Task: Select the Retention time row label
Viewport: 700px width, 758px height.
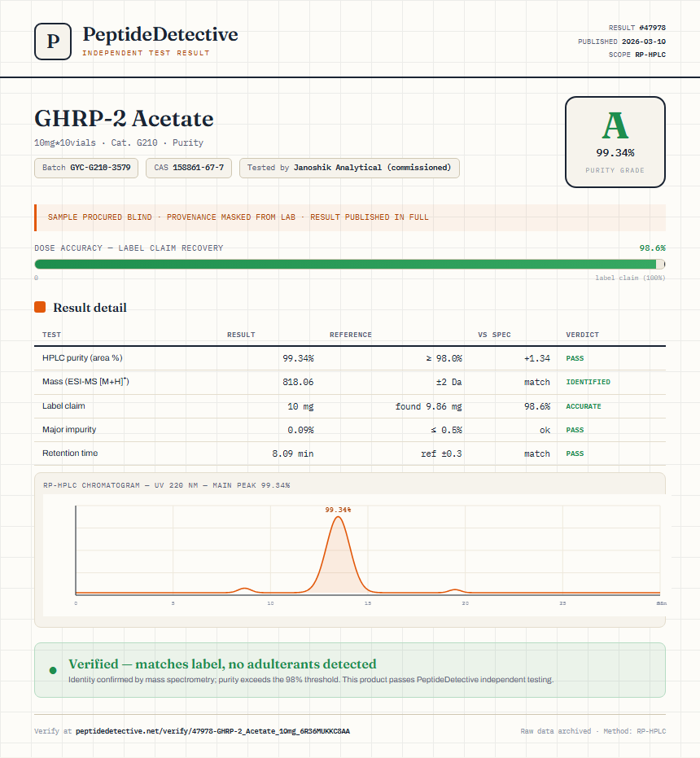Action: click(x=70, y=453)
